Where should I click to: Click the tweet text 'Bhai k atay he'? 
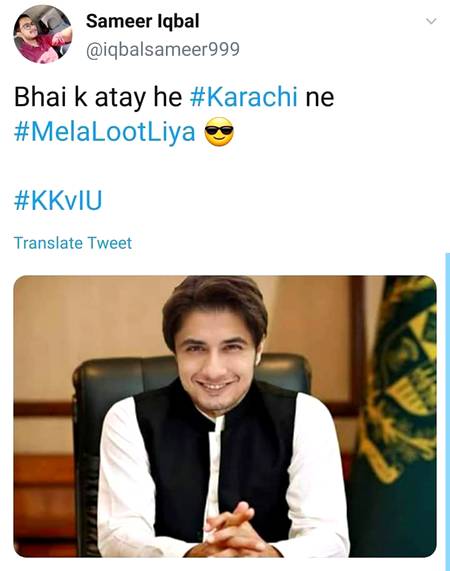point(98,97)
